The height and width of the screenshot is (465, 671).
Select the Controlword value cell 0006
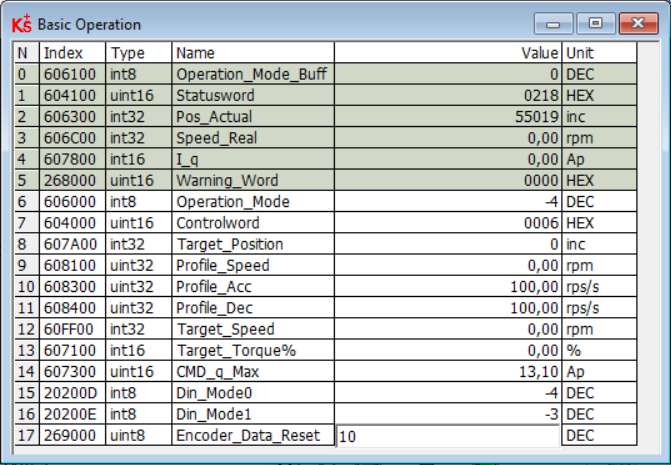(447, 223)
